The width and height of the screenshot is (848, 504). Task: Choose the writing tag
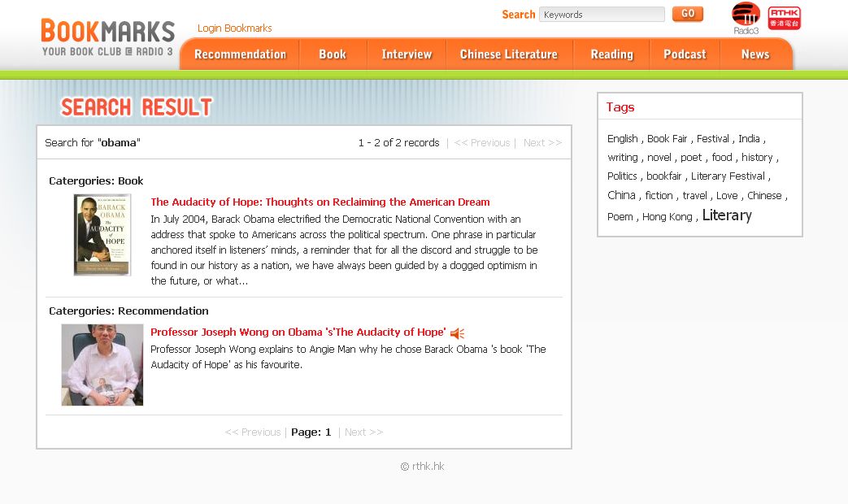[x=623, y=158]
